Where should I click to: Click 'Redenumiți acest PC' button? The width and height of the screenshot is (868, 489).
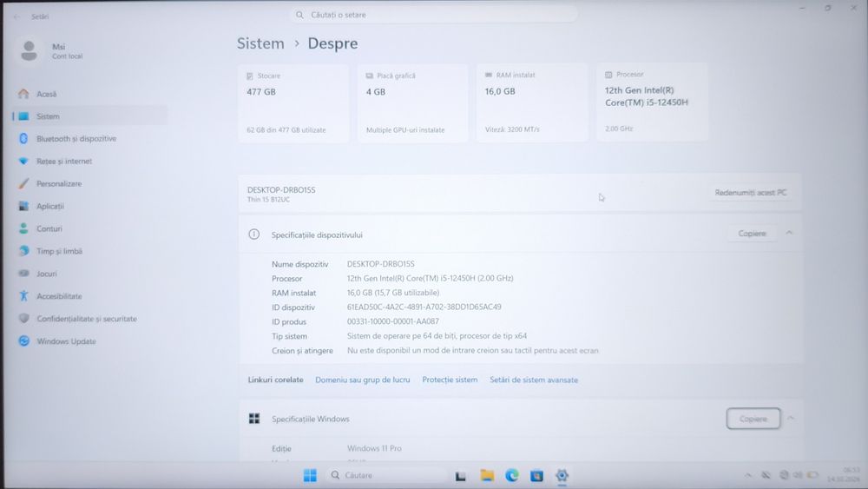(751, 193)
